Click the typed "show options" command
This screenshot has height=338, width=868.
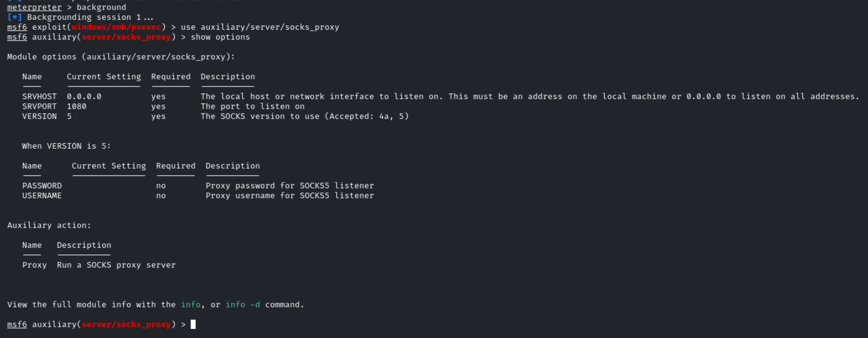point(220,37)
